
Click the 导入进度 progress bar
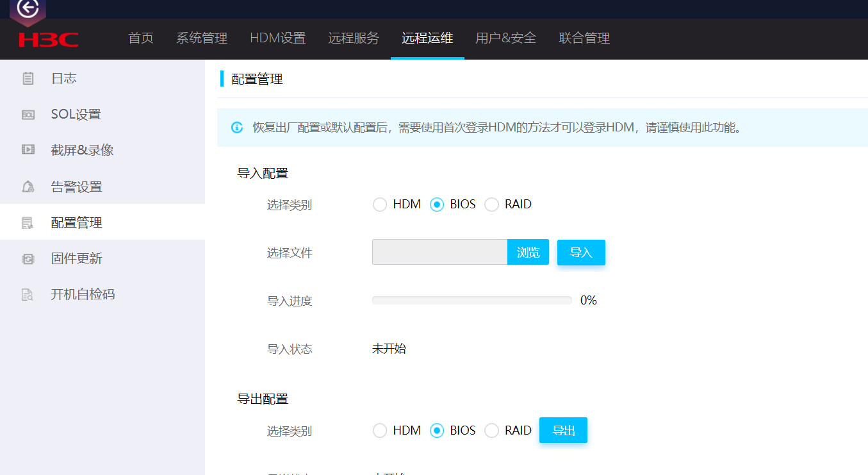471,300
